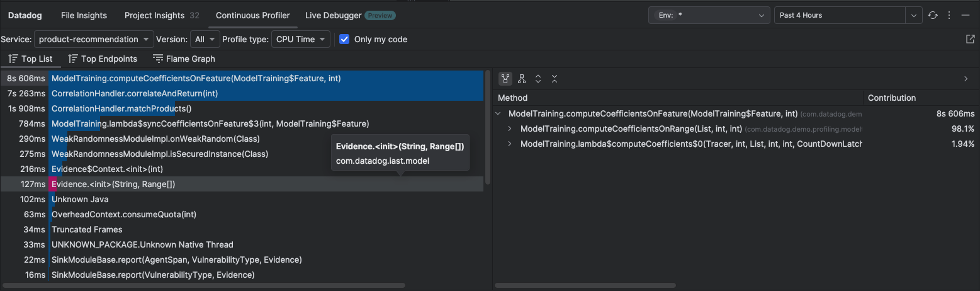The image size is (980, 291).
Task: Open the Version All dropdown
Action: click(x=205, y=39)
